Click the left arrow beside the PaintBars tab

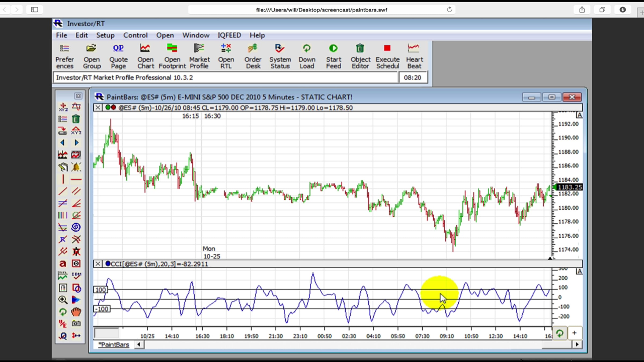tap(139, 344)
